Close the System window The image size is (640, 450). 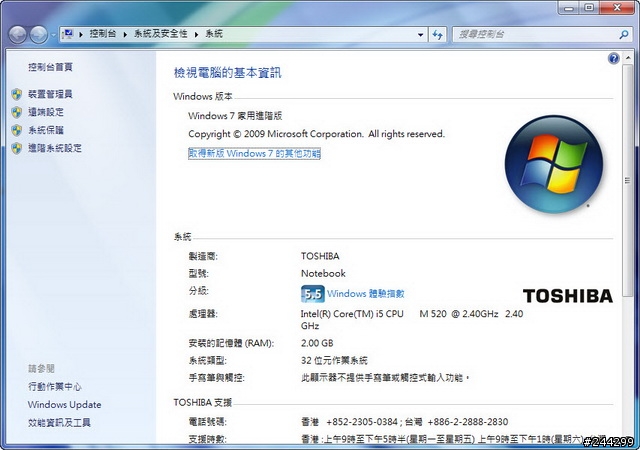coord(618,7)
